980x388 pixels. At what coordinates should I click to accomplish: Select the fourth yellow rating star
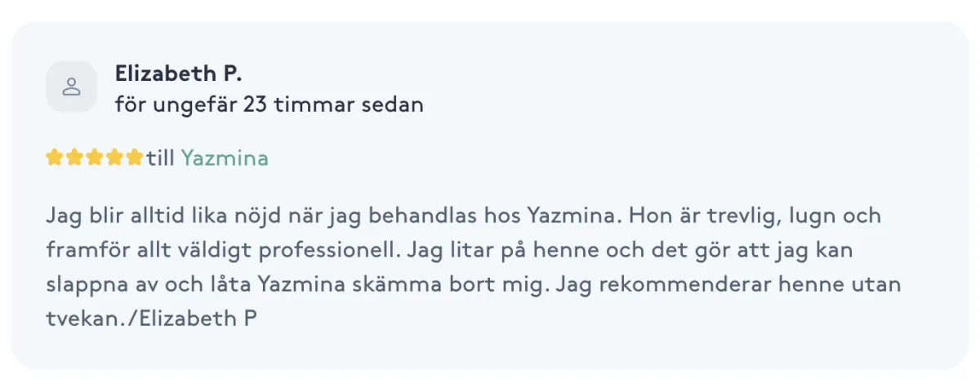tap(114, 158)
